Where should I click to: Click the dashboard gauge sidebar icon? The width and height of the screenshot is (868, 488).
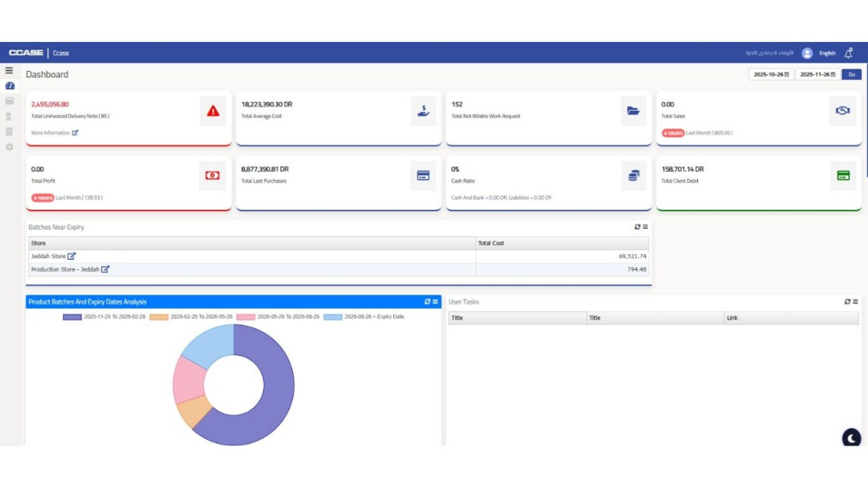(x=9, y=86)
